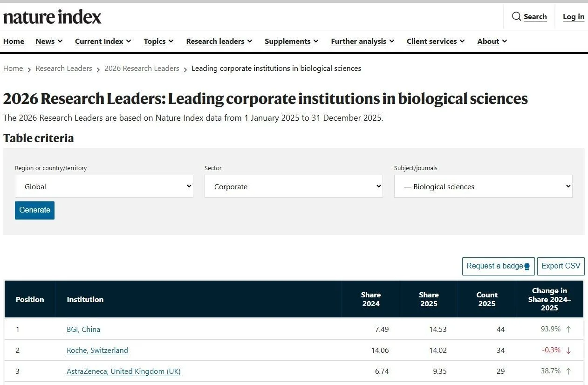
Task: Click Roche's Count 2025 value 34
Action: coord(500,351)
